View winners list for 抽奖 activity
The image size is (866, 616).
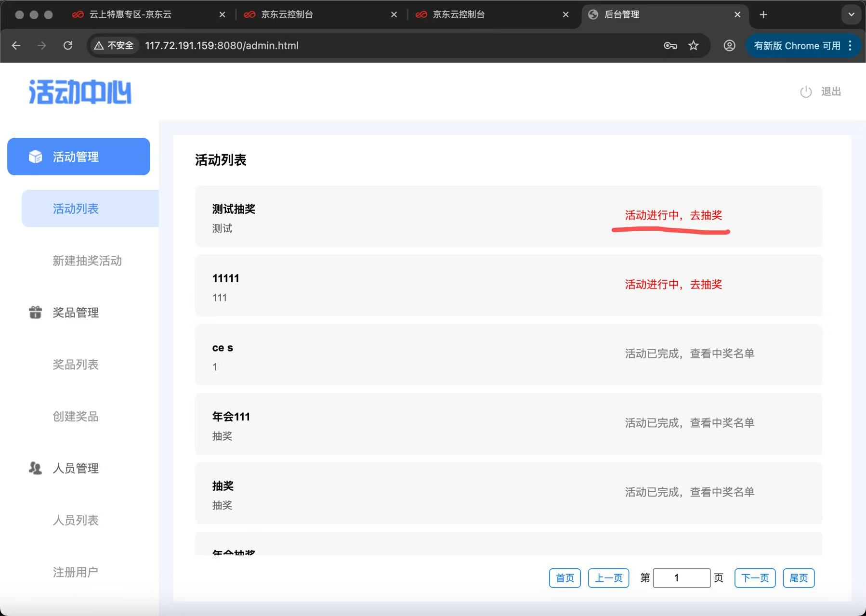tap(690, 492)
